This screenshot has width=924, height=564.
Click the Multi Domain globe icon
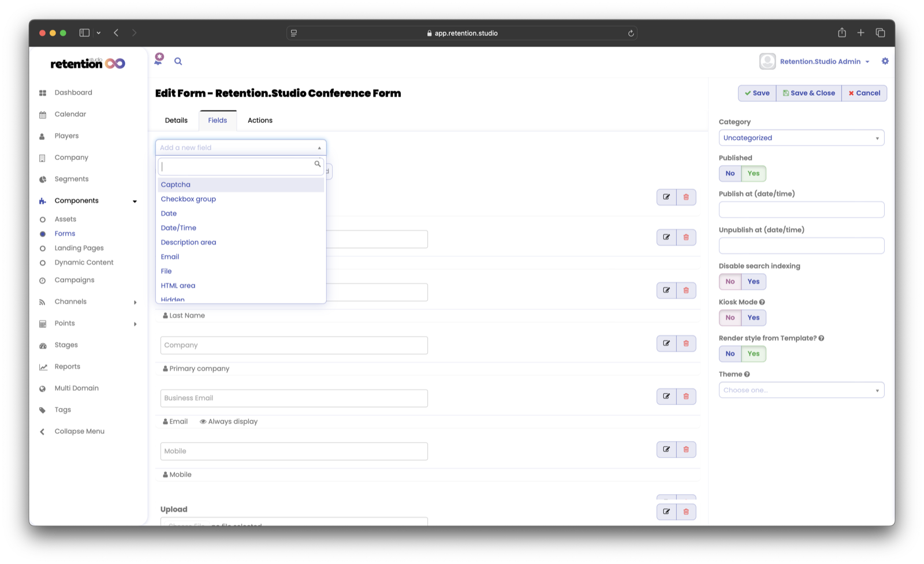click(43, 389)
